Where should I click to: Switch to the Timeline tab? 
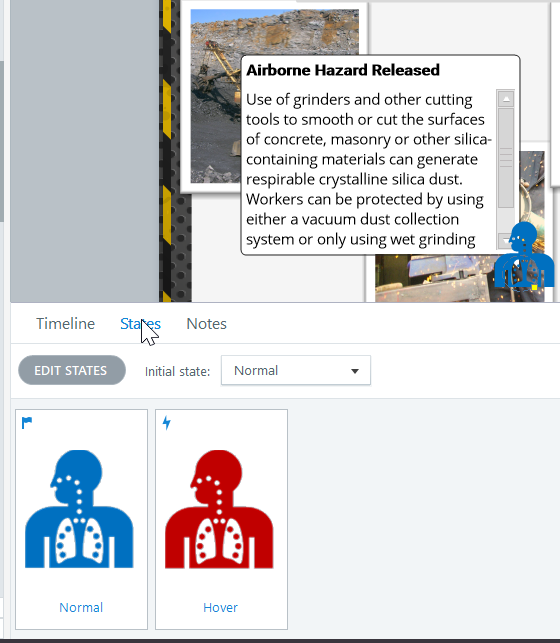pyautogui.click(x=66, y=324)
